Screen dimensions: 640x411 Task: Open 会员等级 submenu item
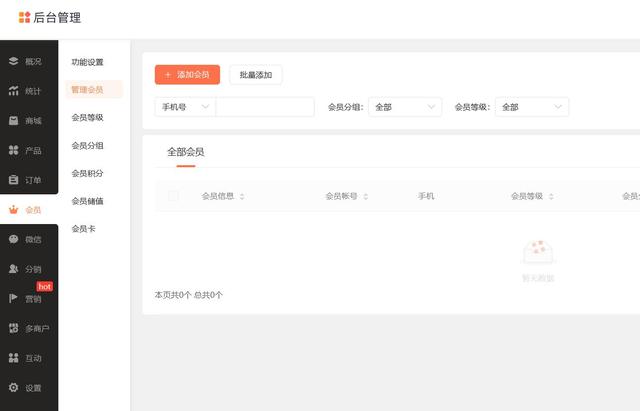click(x=87, y=118)
